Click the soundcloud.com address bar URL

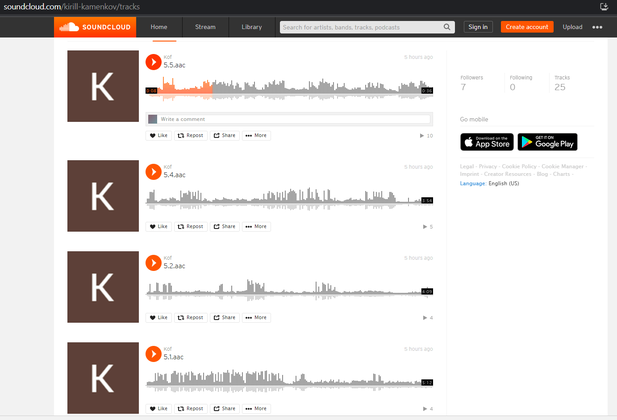(72, 7)
